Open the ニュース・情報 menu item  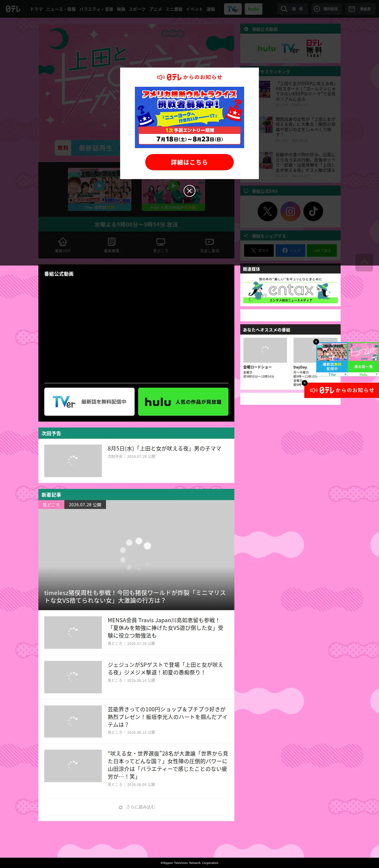(61, 9)
